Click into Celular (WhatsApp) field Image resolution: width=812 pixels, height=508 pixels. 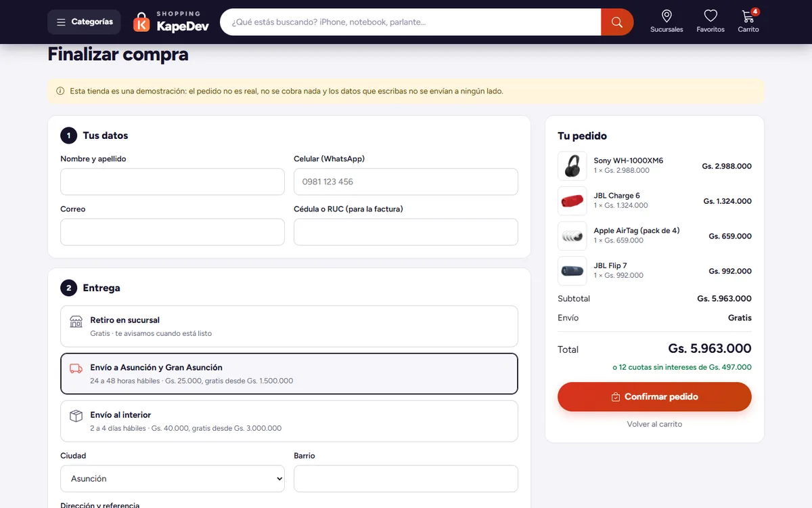pos(406,182)
